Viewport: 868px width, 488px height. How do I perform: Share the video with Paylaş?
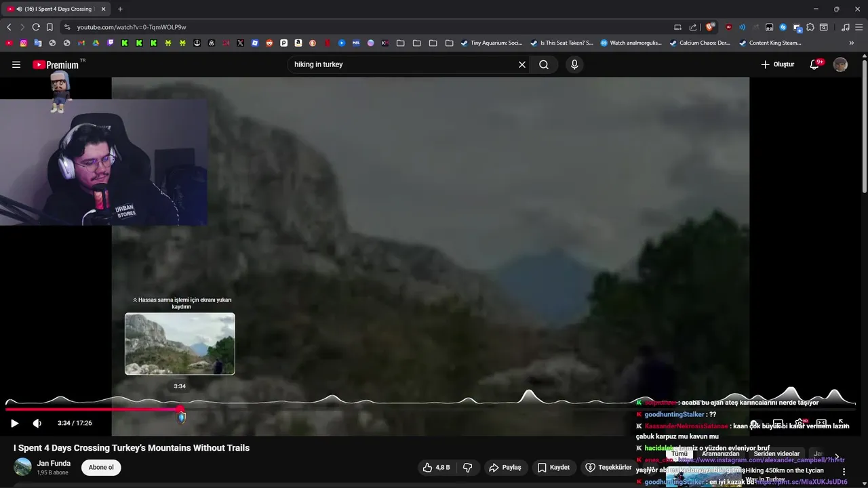505,468
